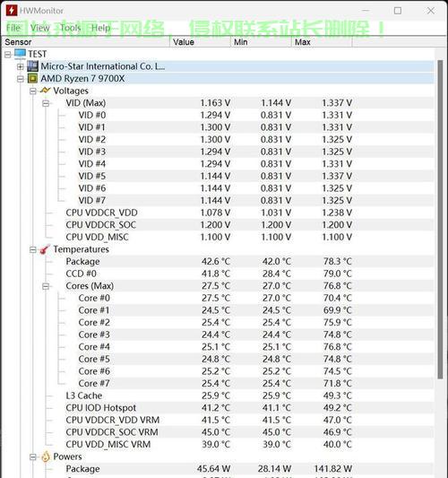The image size is (448, 478).
Task: Click the Temperatures thermometer icon
Action: coord(45,249)
